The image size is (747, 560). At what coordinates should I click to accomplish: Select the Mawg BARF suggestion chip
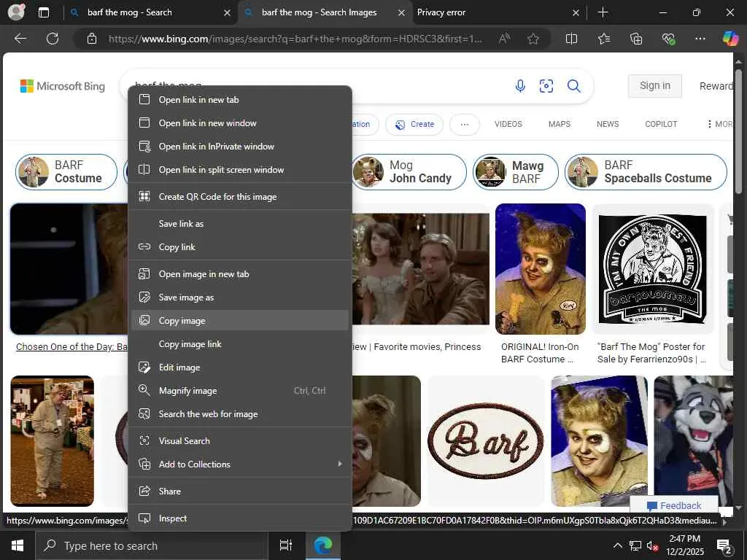coord(516,172)
